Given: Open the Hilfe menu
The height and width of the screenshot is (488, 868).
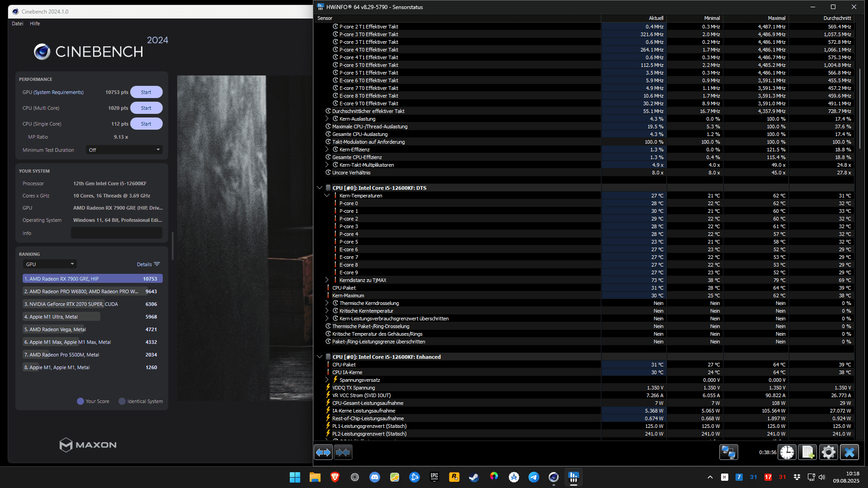Looking at the screenshot, I should 35,23.
